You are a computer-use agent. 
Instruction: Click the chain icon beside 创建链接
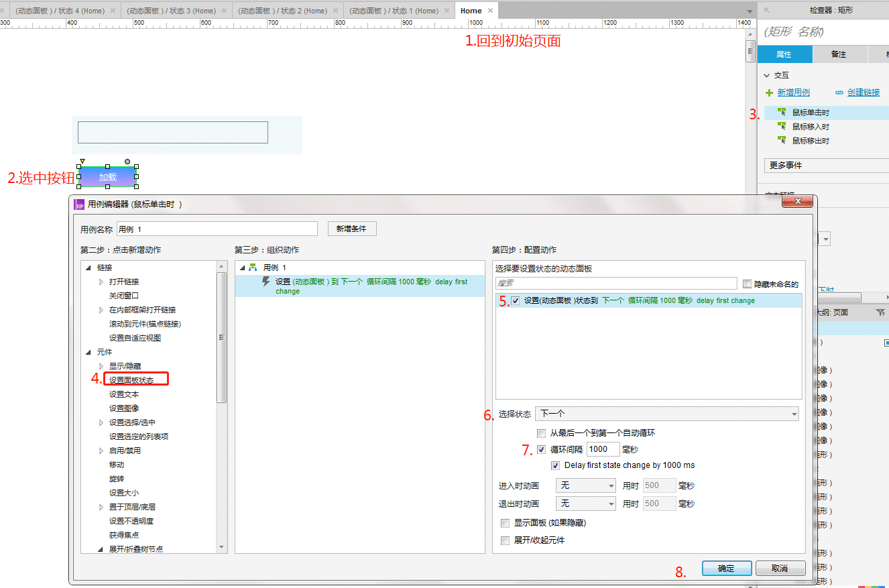(x=839, y=93)
